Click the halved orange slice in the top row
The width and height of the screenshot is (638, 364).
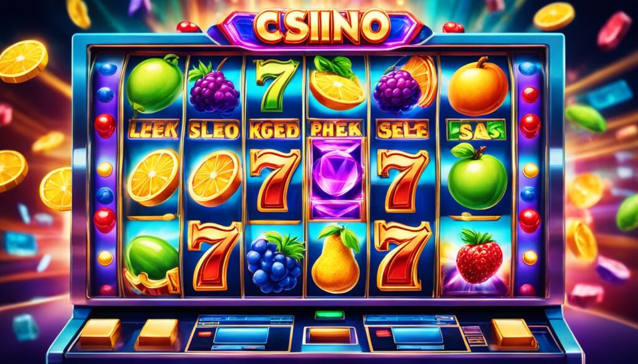[x=337, y=85]
